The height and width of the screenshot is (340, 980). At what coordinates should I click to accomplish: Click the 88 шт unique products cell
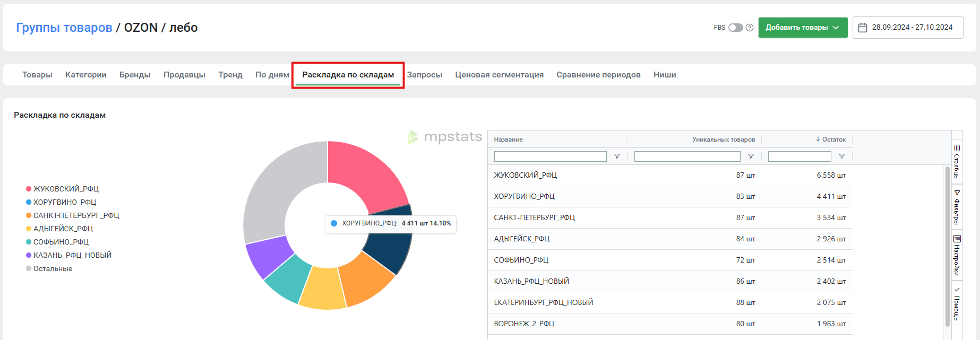click(745, 302)
